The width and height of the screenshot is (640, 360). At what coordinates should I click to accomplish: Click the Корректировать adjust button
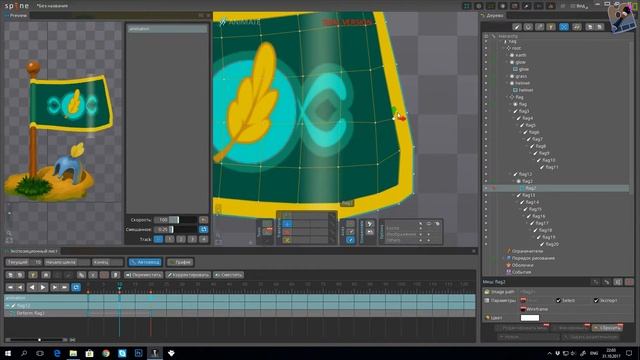(188, 275)
